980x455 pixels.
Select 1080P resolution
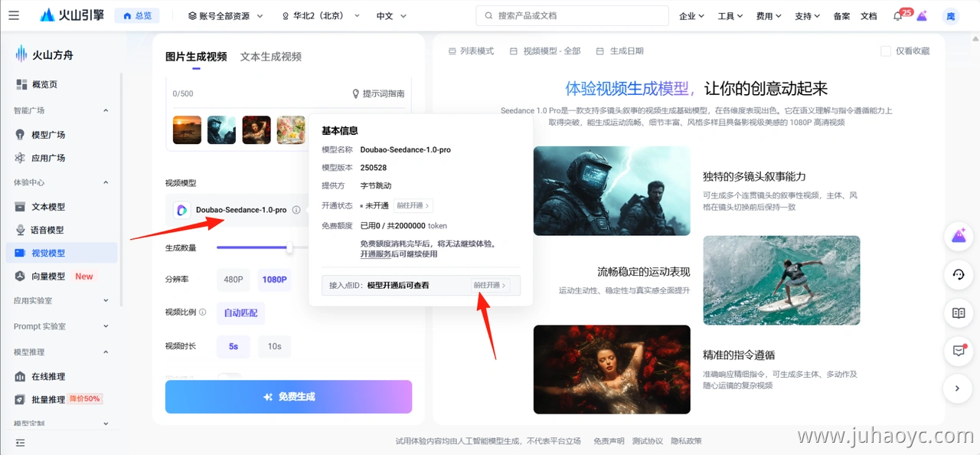[x=274, y=280]
